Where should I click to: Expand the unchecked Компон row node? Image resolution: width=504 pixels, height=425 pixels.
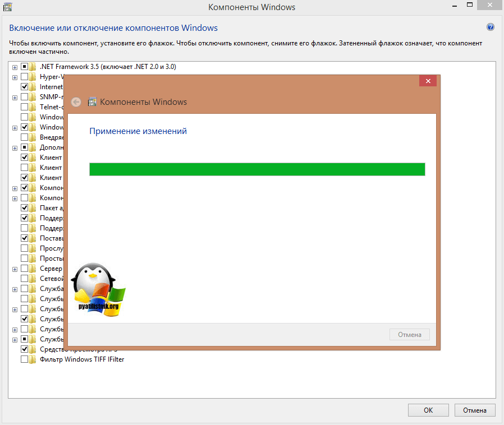(15, 198)
